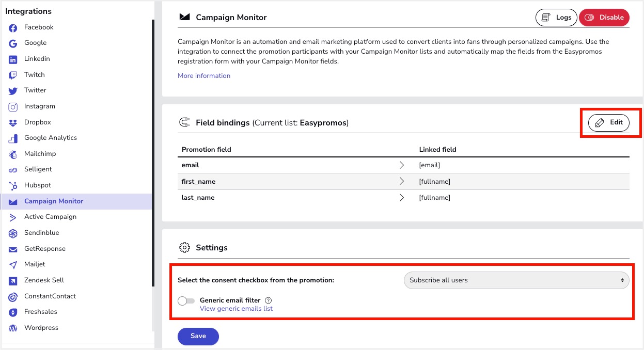
Task: Click the integrations sidebar scrollbar
Action: coord(153,155)
